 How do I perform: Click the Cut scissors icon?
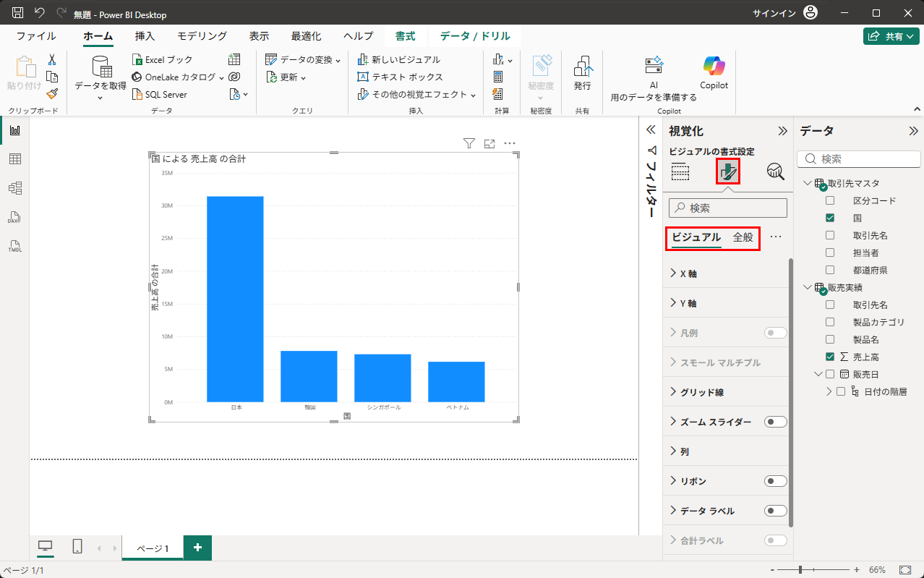[x=52, y=60]
